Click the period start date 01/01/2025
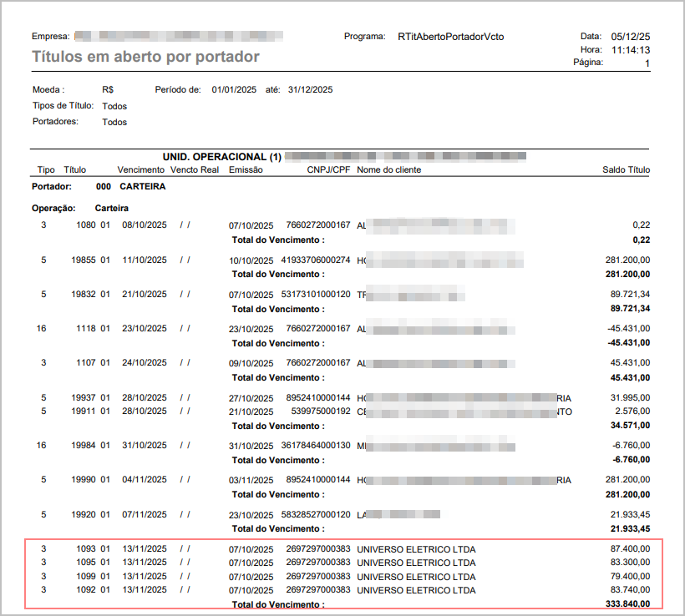 tap(232, 89)
